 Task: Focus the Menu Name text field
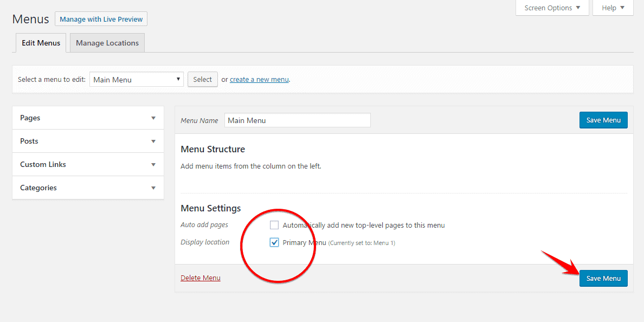[297, 120]
